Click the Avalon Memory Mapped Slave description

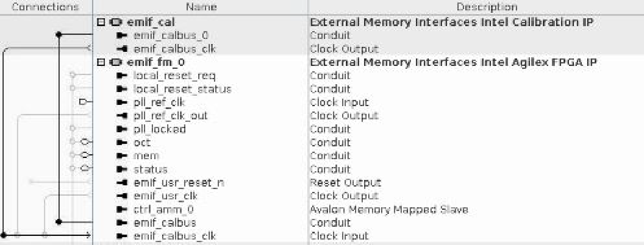pyautogui.click(x=389, y=209)
